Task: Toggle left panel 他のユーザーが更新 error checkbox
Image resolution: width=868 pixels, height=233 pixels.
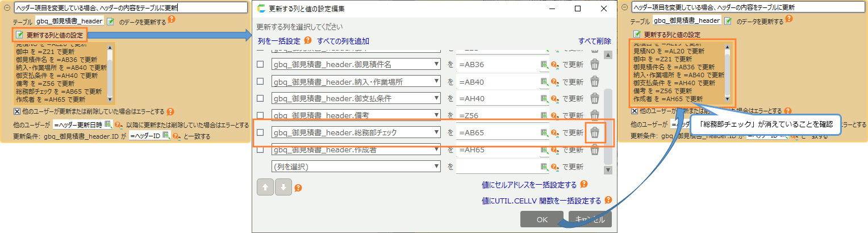Action: [x=16, y=111]
